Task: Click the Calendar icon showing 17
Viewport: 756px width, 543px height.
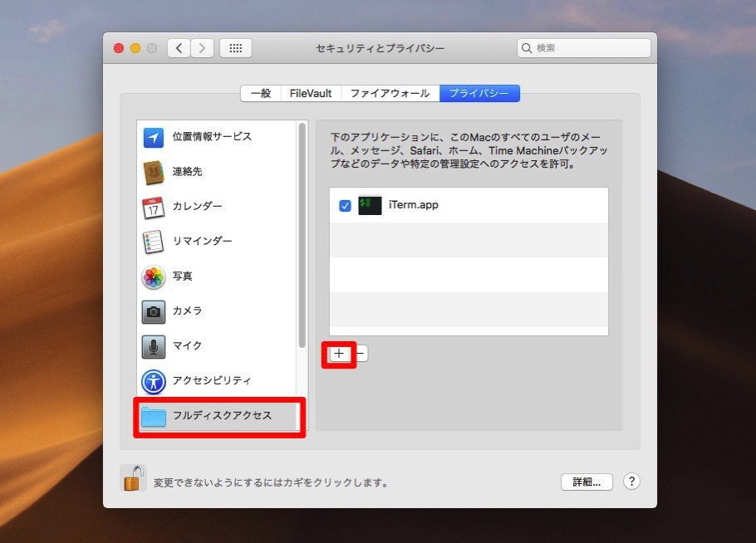Action: pos(154,208)
